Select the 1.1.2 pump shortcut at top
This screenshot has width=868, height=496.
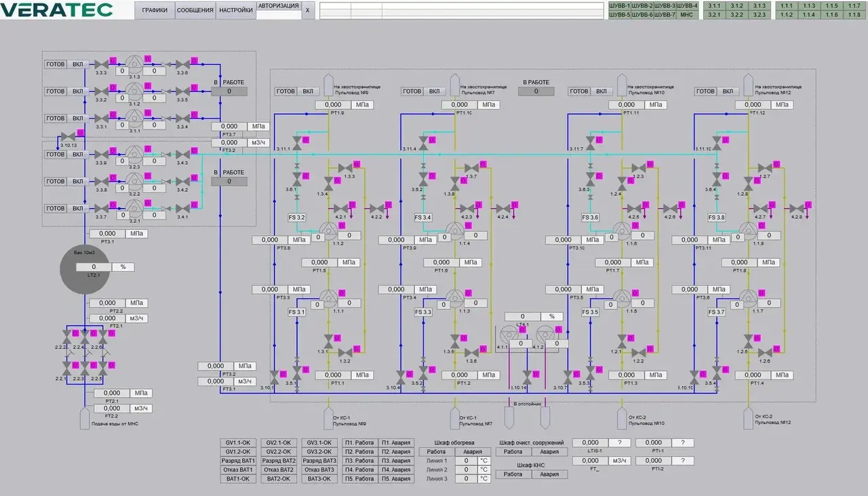coord(787,14)
